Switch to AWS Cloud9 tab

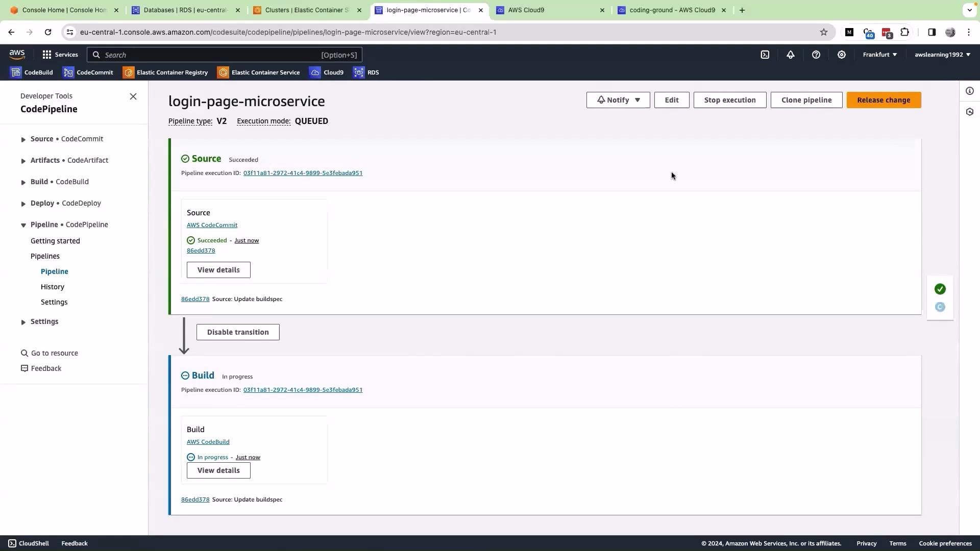(x=550, y=10)
